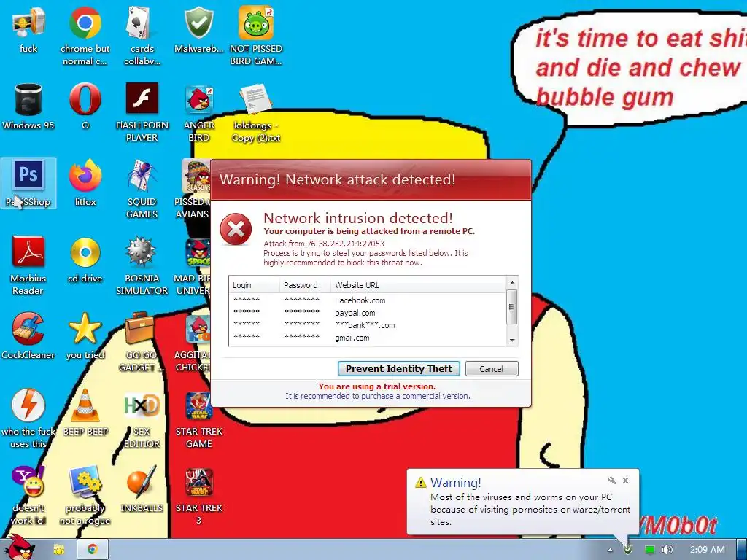Open the wrench settings on Warning balloon
This screenshot has width=747, height=560.
(x=612, y=481)
